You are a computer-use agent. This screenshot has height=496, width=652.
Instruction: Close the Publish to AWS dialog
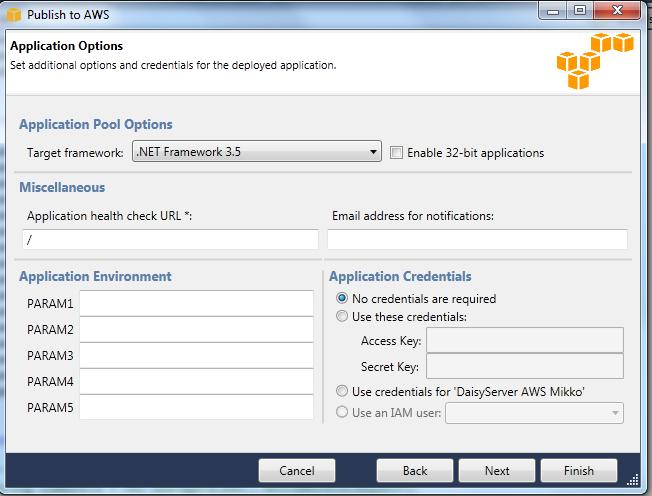pyautogui.click(x=617, y=11)
